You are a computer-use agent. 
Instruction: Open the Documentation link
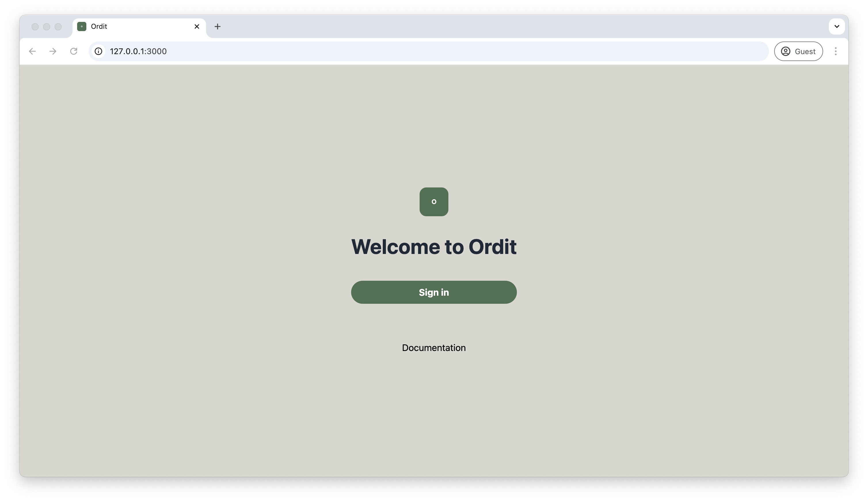point(434,348)
